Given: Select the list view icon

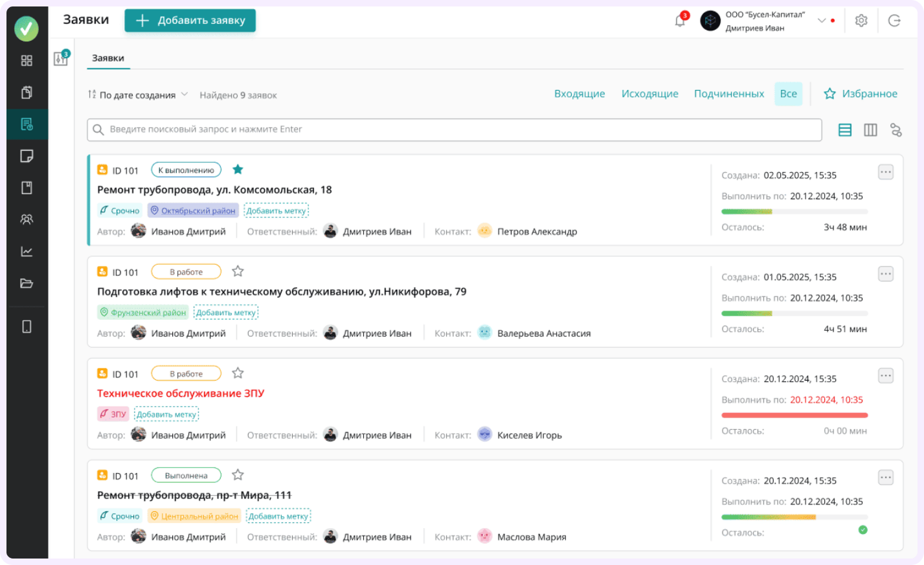Looking at the screenshot, I should (845, 130).
